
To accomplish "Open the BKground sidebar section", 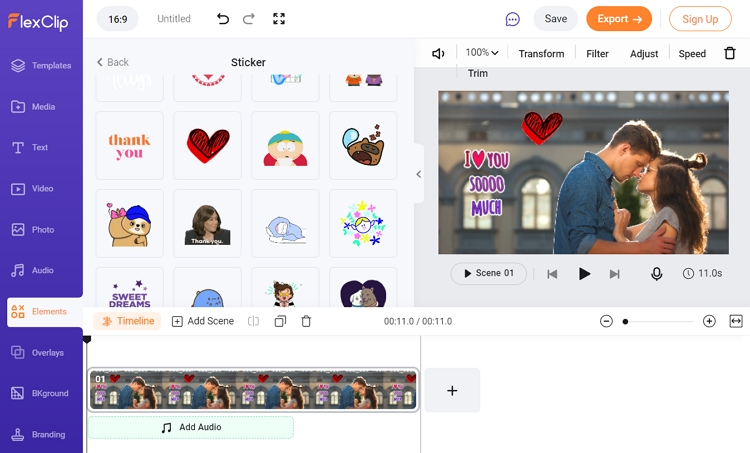I will pos(41,393).
